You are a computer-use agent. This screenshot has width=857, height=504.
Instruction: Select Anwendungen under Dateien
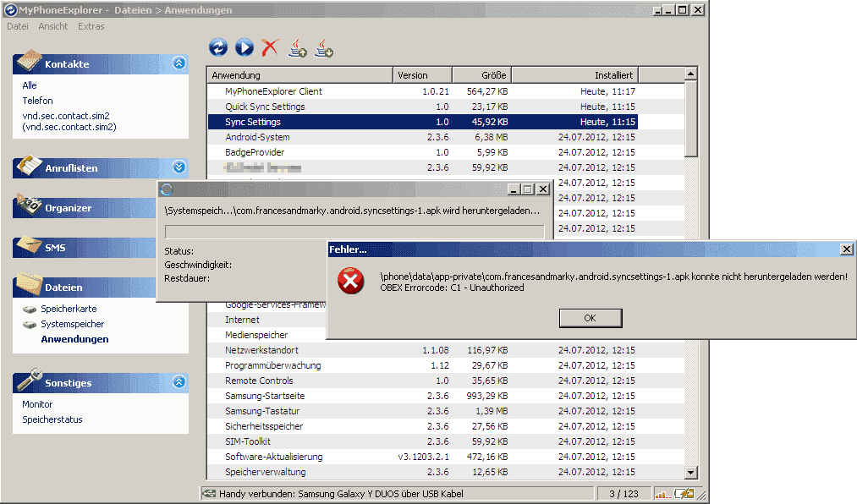click(75, 339)
